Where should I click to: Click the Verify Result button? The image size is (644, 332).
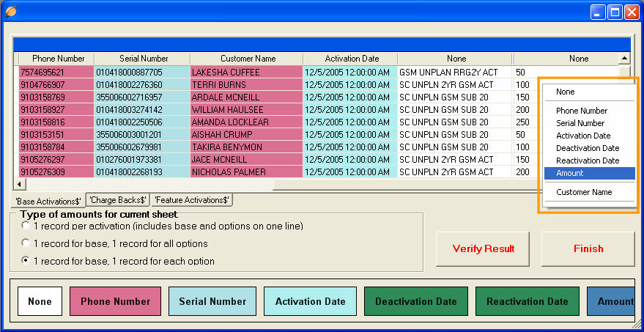[x=483, y=248]
